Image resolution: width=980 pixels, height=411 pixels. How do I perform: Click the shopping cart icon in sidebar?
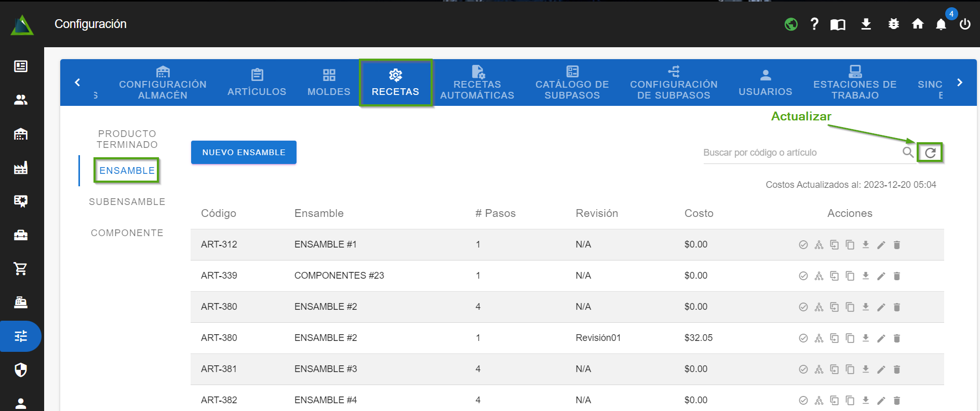pos(21,269)
